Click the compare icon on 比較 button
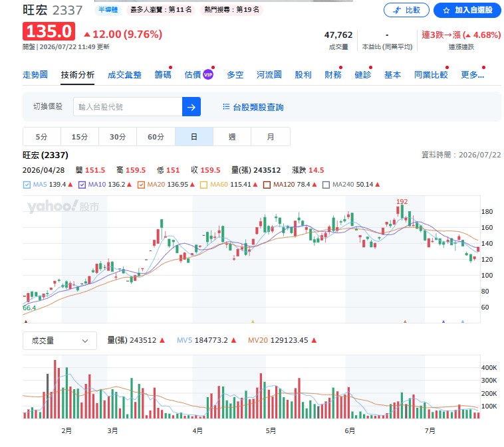Screen dimensions: 504x447 tap(397, 10)
